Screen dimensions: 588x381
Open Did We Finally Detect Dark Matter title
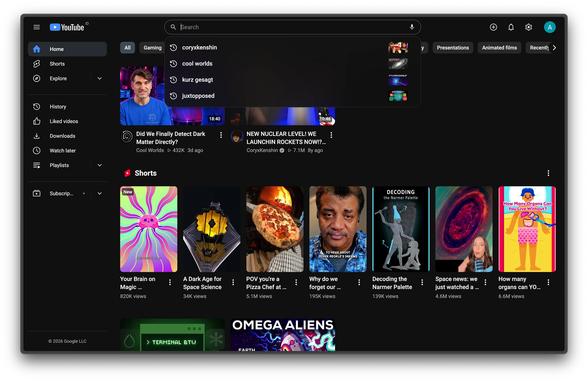point(171,138)
